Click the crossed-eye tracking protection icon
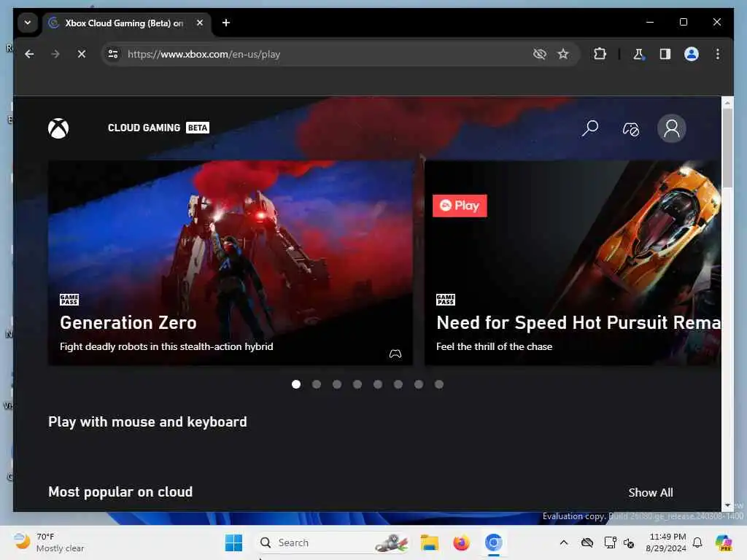The height and width of the screenshot is (560, 747). (539, 54)
